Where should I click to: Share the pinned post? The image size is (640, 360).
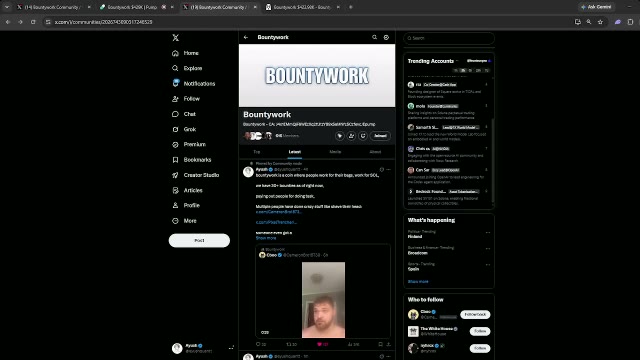[x=389, y=344]
